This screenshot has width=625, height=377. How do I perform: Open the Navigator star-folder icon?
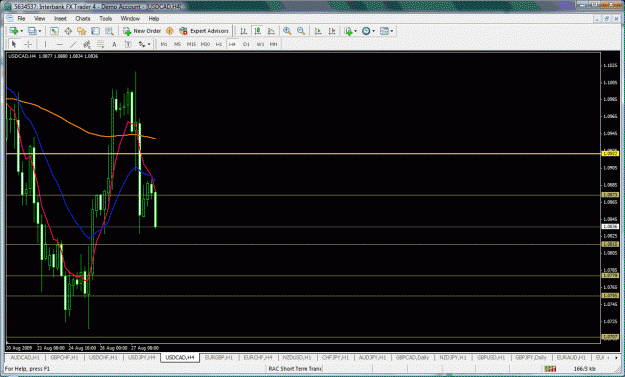(82, 31)
